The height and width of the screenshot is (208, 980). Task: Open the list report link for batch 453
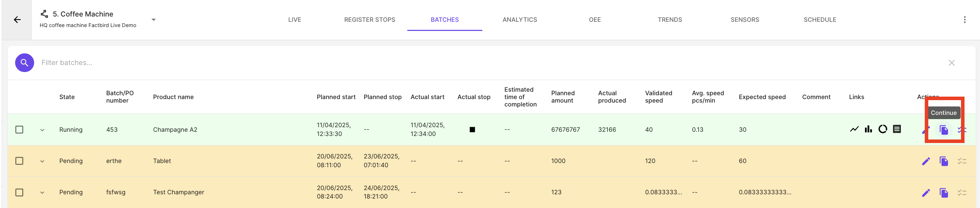click(x=897, y=129)
